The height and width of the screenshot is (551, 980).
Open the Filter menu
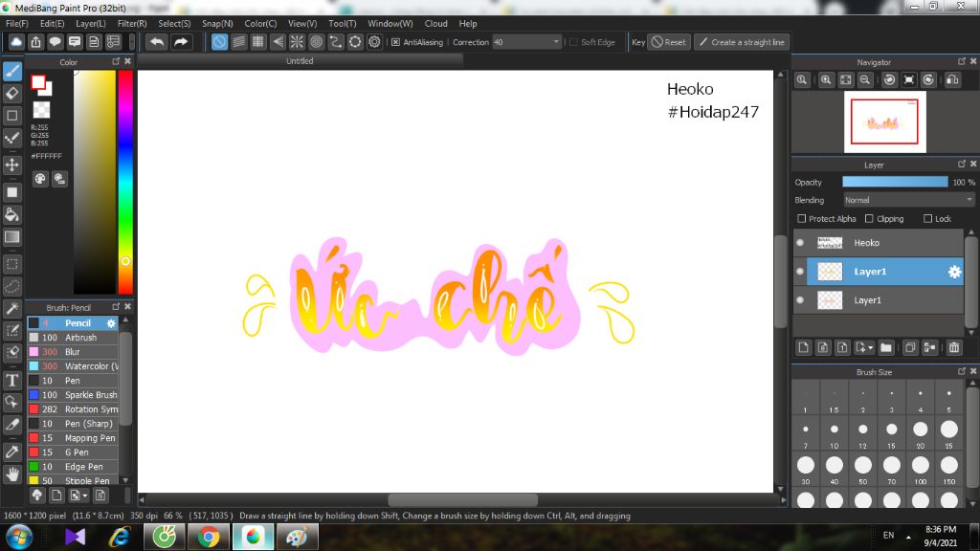tap(132, 23)
